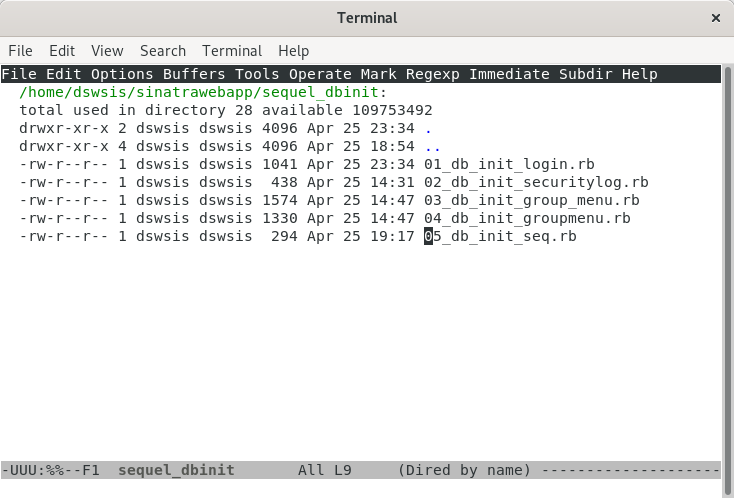This screenshot has height=498, width=734.
Task: Open Emacs Regexp menu
Action: 433,74
